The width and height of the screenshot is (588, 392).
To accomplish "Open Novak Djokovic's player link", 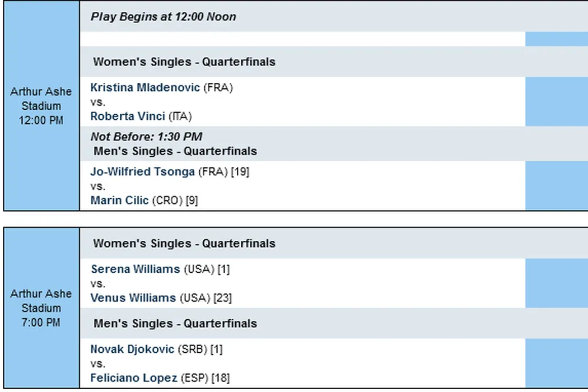I will coord(132,349).
